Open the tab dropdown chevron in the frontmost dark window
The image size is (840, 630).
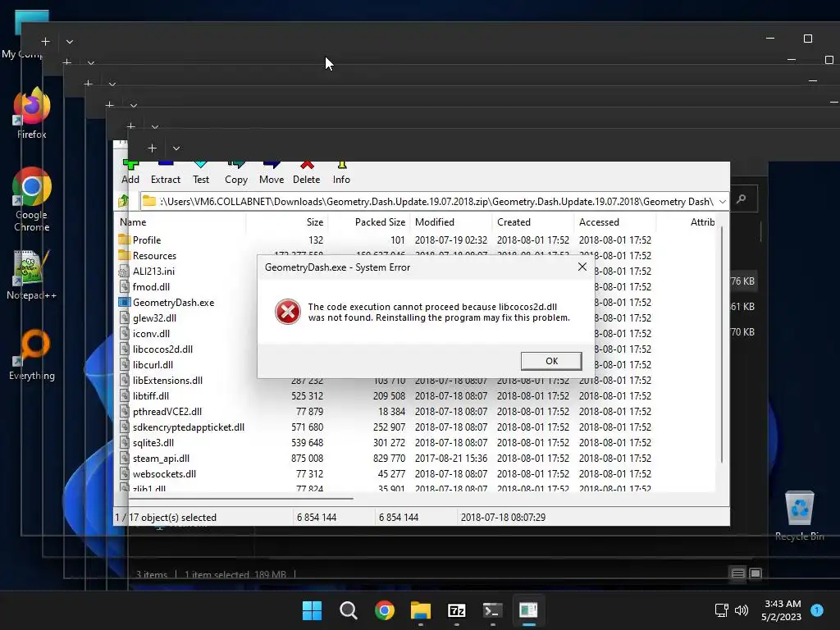[x=176, y=148]
